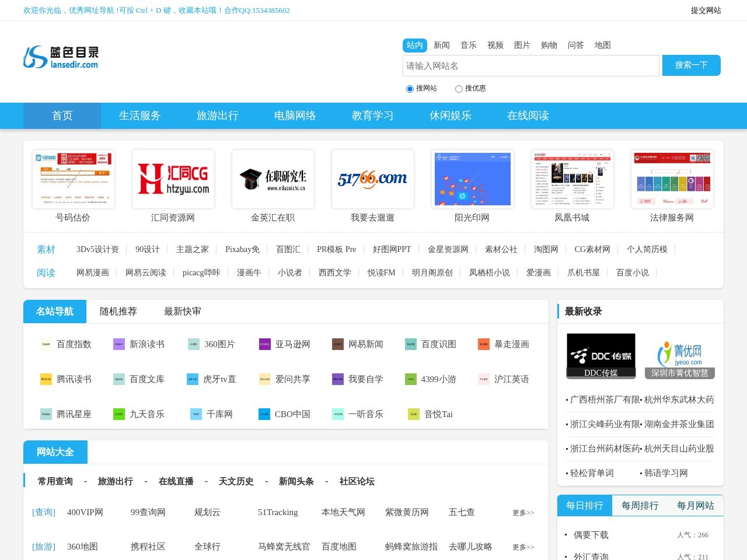Click the 暴走漫画 site icon

(484, 344)
